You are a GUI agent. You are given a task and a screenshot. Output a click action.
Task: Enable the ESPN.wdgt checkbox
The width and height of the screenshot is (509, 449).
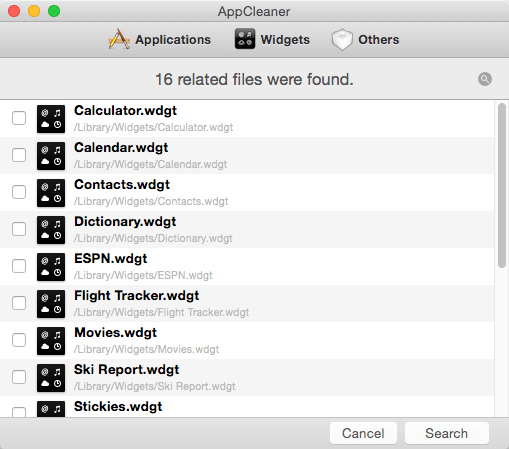click(x=19, y=266)
